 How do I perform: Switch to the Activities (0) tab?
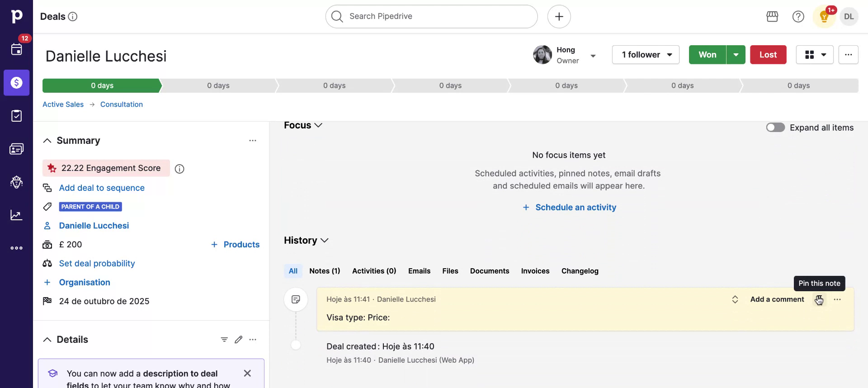[374, 271]
